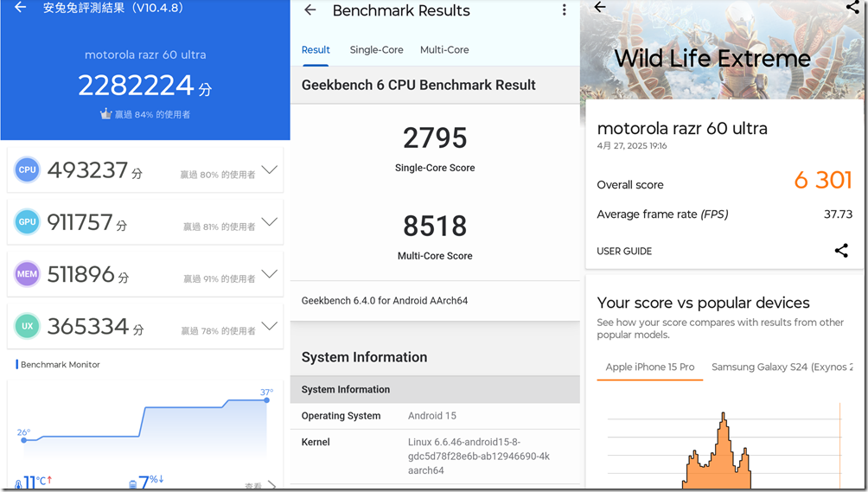Screen dimensions: 868x492
Task: Expand the UX 365334 score details
Action: tap(270, 326)
